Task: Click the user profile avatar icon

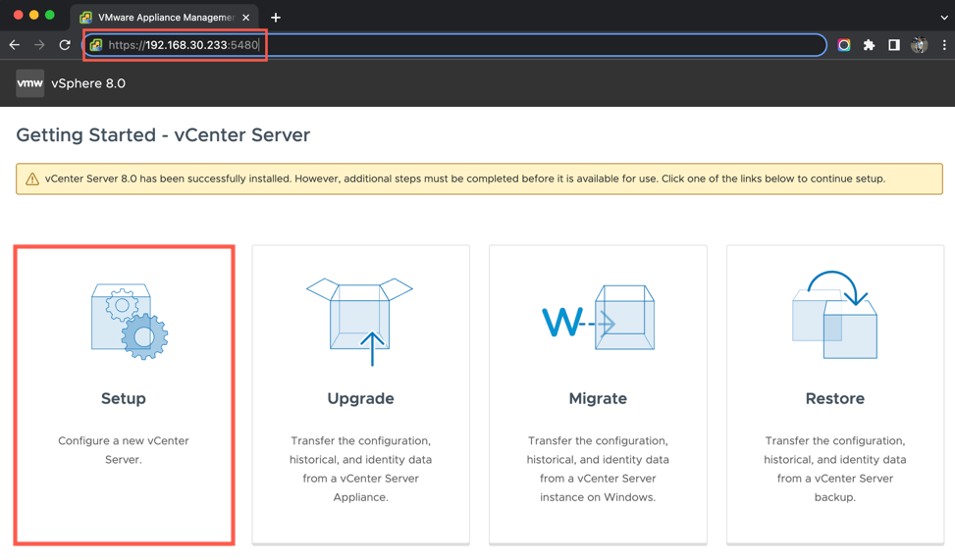Action: point(919,45)
